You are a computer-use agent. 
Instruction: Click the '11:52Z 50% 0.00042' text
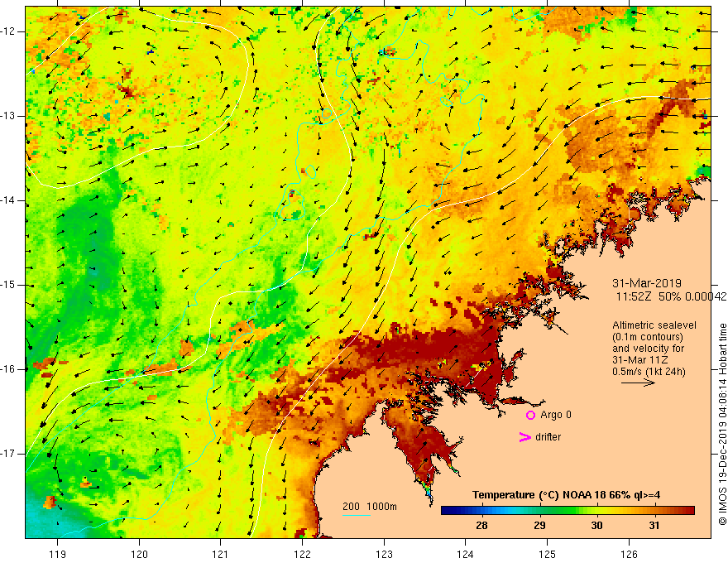671,296
